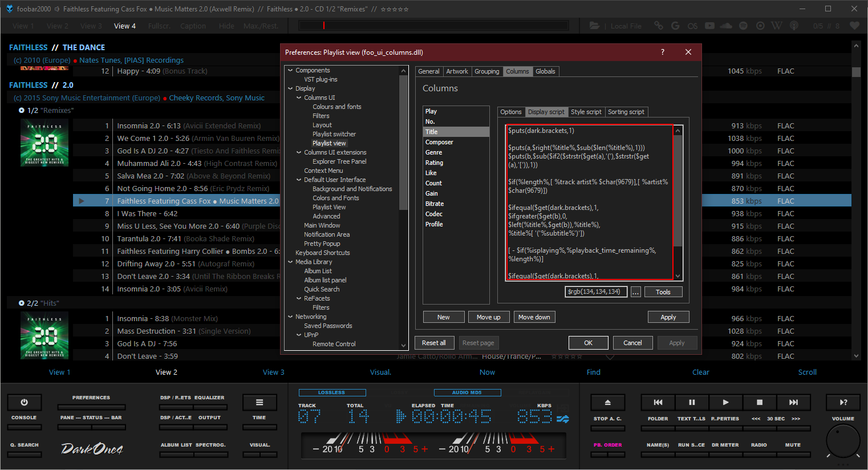Collapse the Media Library tree node
This screenshot has width=868, height=470.
[x=290, y=262]
